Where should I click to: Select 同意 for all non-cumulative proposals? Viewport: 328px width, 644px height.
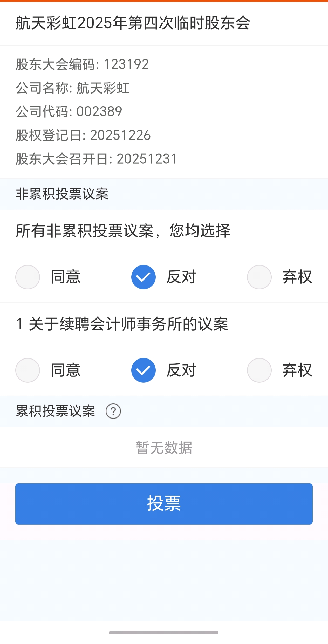tap(28, 277)
